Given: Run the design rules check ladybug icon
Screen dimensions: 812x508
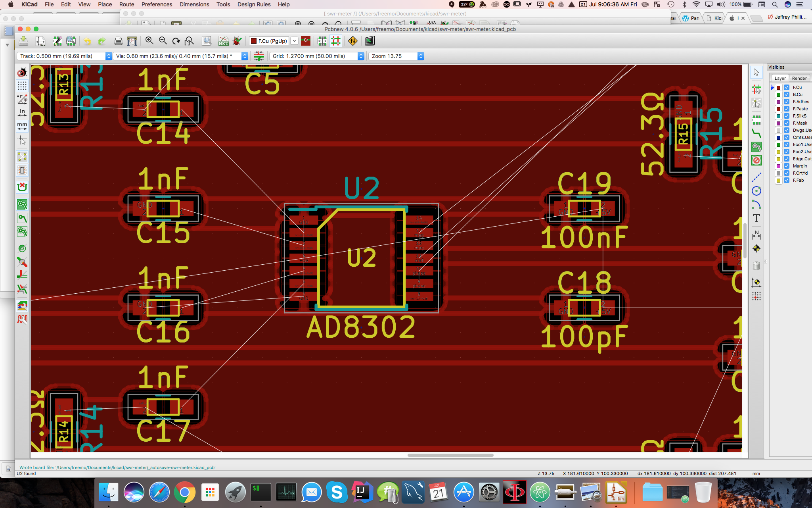Looking at the screenshot, I should tap(237, 41).
